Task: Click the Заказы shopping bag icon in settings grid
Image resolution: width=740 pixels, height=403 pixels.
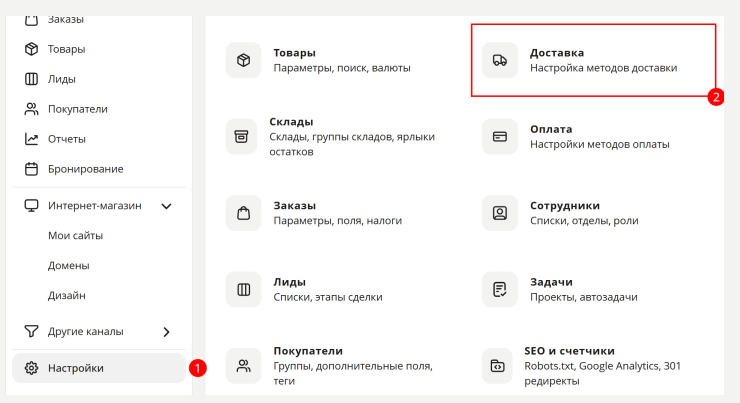Action: 244,213
